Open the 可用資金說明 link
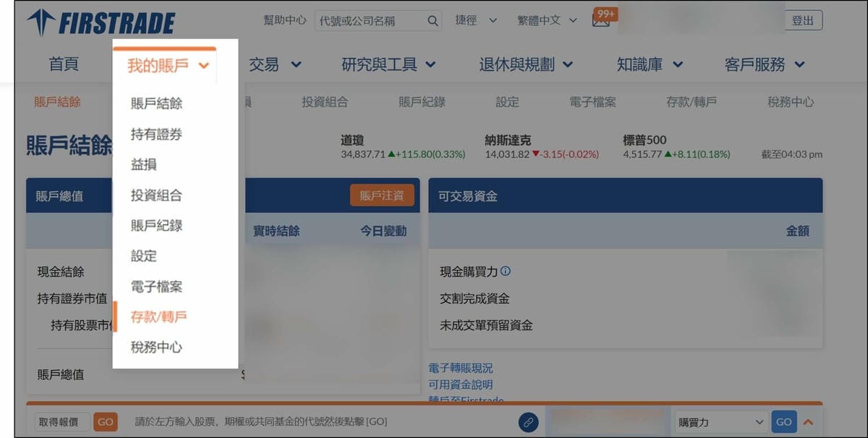 461,384
